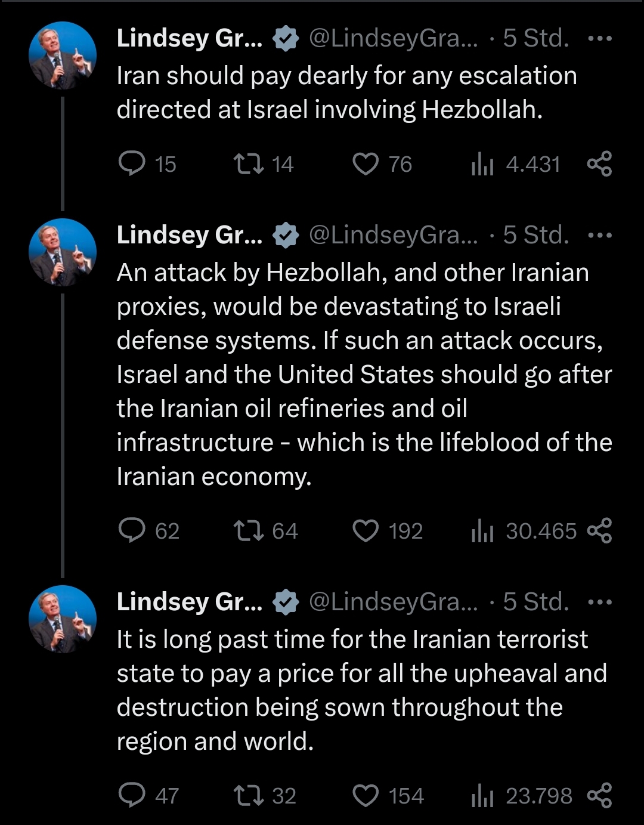Screen dimensions: 644x825
Task: Like the tweet with 154 likes
Action: (366, 796)
